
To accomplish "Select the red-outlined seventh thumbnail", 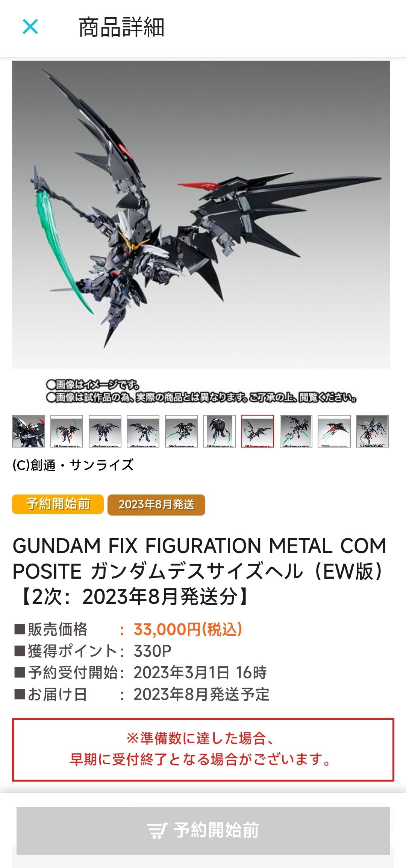I will [258, 431].
